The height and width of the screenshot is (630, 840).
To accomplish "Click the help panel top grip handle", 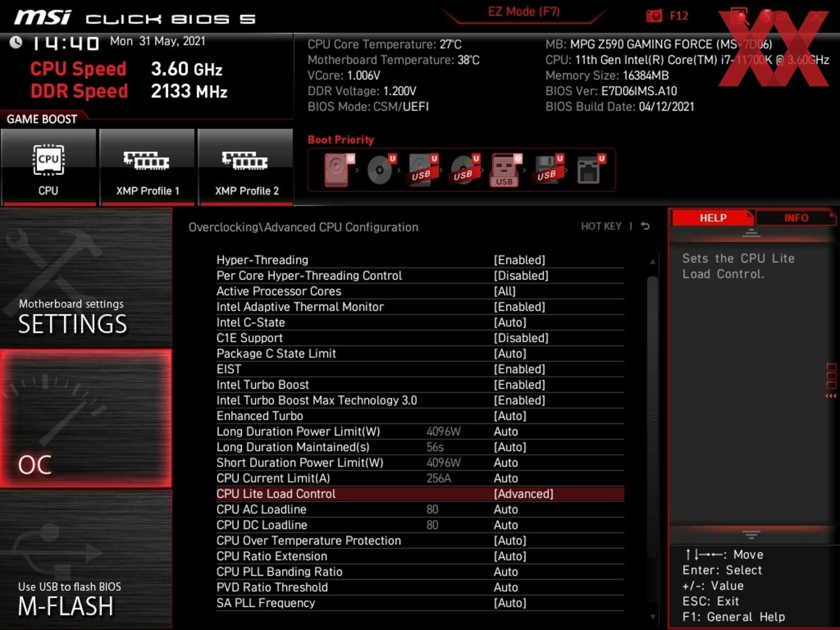I will pos(751,233).
